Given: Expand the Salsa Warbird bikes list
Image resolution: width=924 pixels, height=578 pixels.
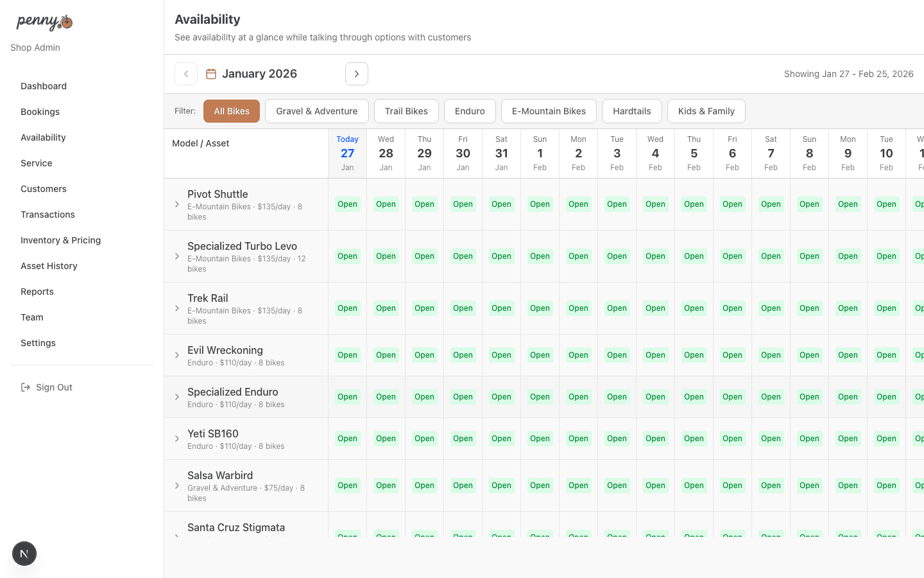Looking at the screenshot, I should 177,486.
